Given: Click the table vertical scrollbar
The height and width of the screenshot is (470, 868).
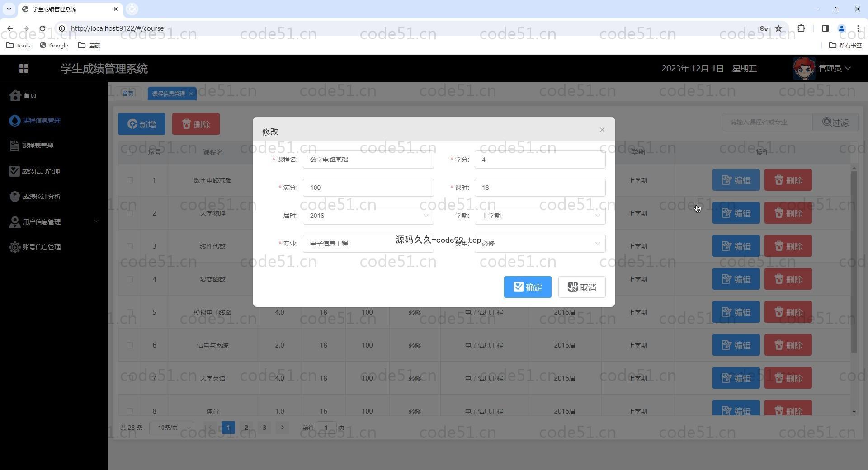Looking at the screenshot, I should 854,262.
